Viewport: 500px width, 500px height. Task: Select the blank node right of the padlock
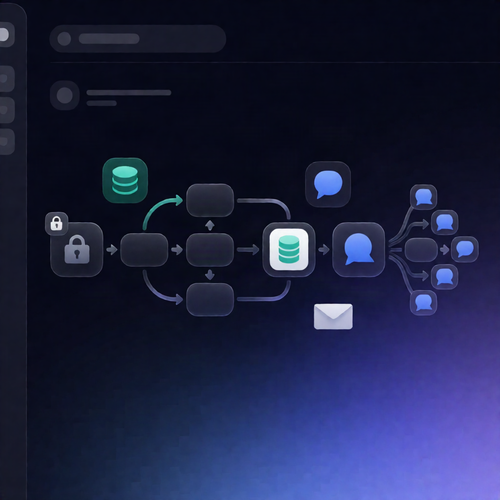coord(144,250)
